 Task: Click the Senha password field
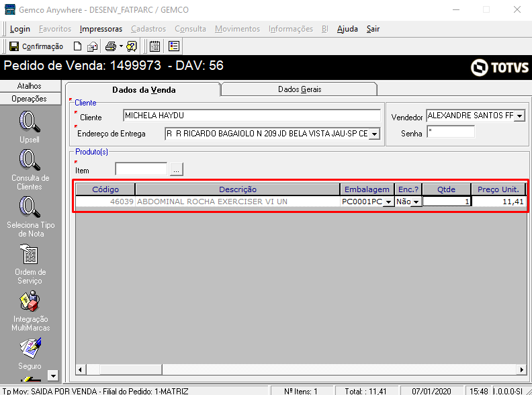click(x=451, y=132)
